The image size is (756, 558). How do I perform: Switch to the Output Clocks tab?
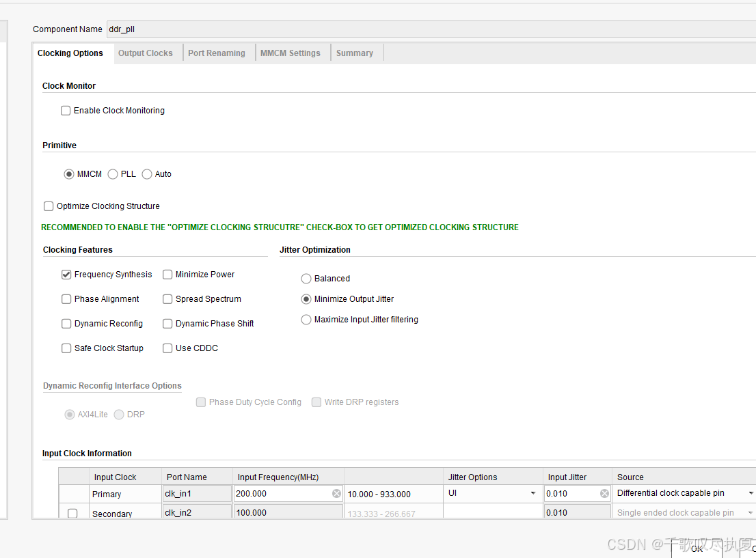pos(145,53)
